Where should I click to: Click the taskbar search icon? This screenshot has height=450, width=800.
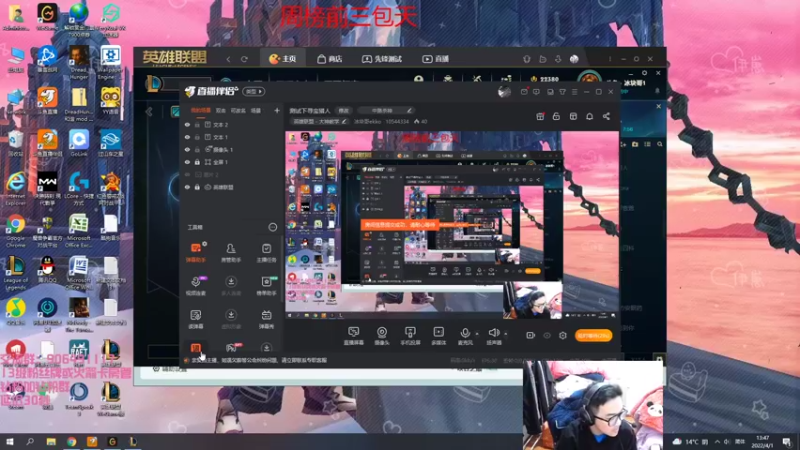30,442
